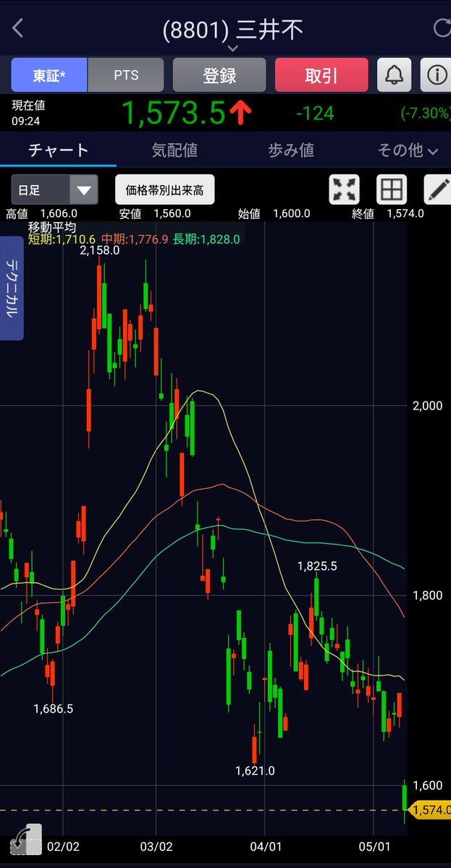This screenshot has height=868, width=451.
Task: Refresh the stock quote
Action: (441, 29)
